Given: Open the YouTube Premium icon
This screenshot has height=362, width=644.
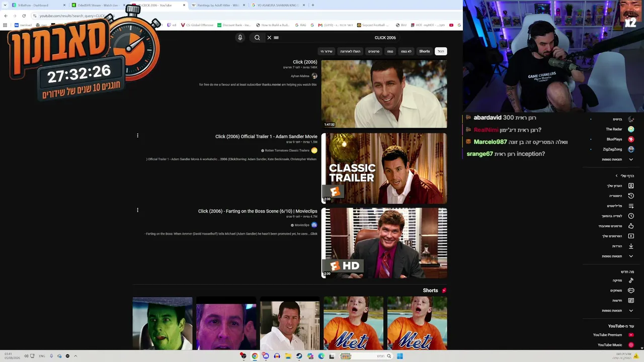Looking at the screenshot, I should pyautogui.click(x=631, y=335).
